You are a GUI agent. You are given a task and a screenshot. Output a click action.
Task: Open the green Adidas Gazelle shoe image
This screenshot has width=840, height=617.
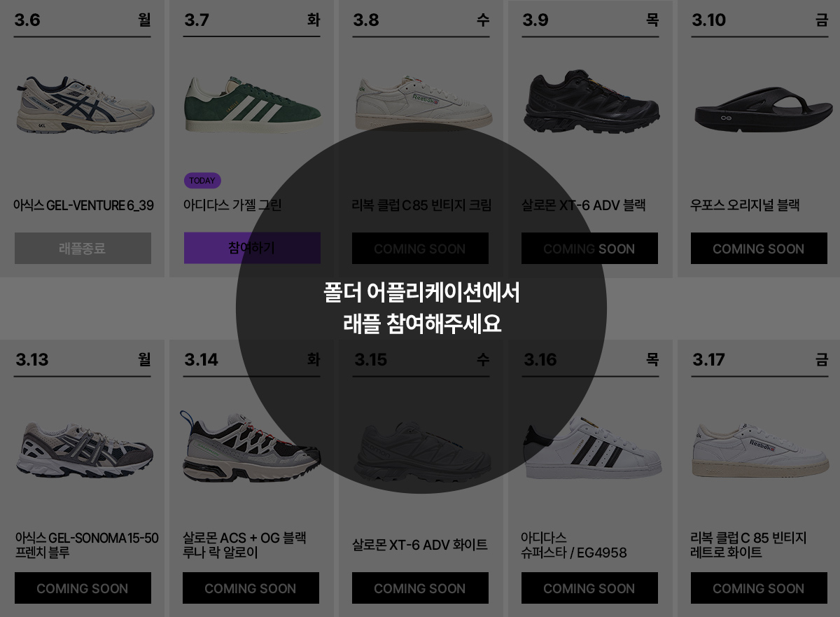tap(253, 104)
